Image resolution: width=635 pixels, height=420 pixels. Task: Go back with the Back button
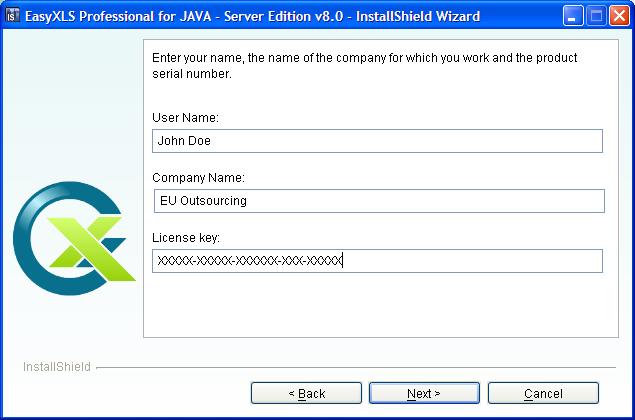306,393
